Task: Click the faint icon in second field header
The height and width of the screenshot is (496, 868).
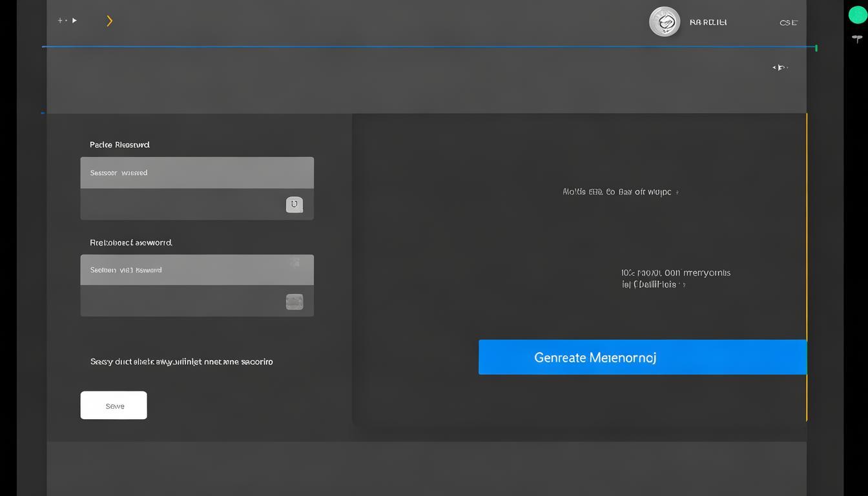Action: (294, 262)
